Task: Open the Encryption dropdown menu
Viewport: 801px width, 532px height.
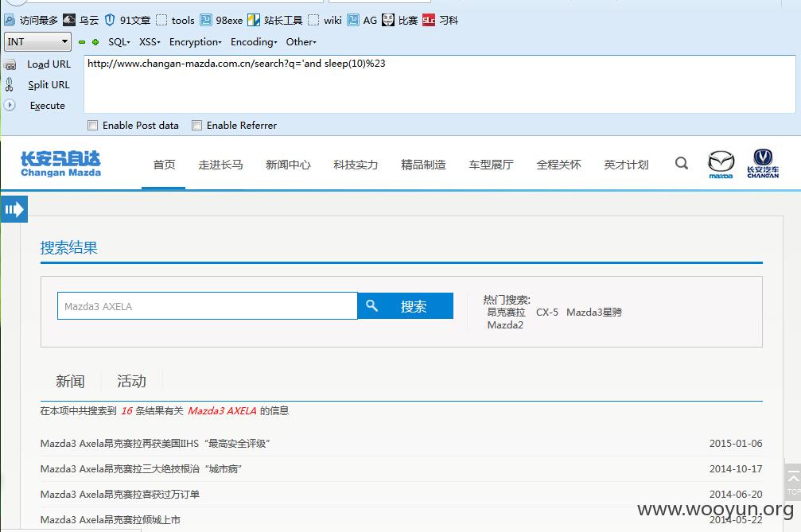Action: tap(195, 42)
